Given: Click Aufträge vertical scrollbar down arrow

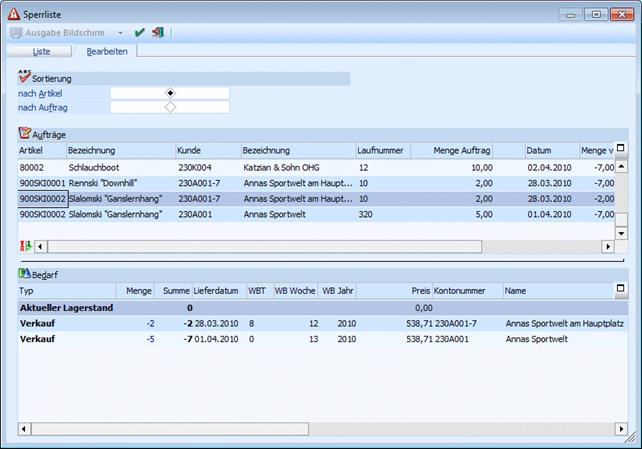Looking at the screenshot, I should (x=621, y=232).
